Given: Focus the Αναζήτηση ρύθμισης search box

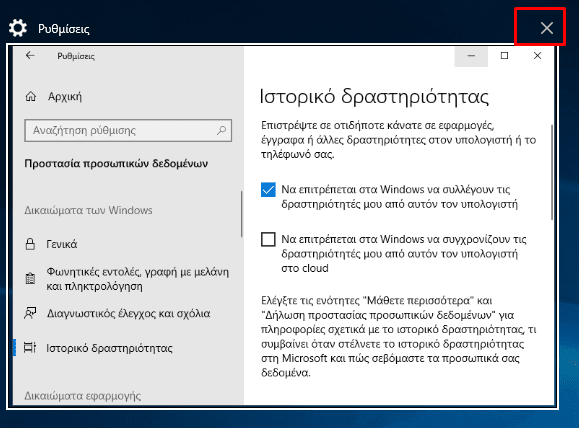Looking at the screenshot, I should tap(128, 130).
